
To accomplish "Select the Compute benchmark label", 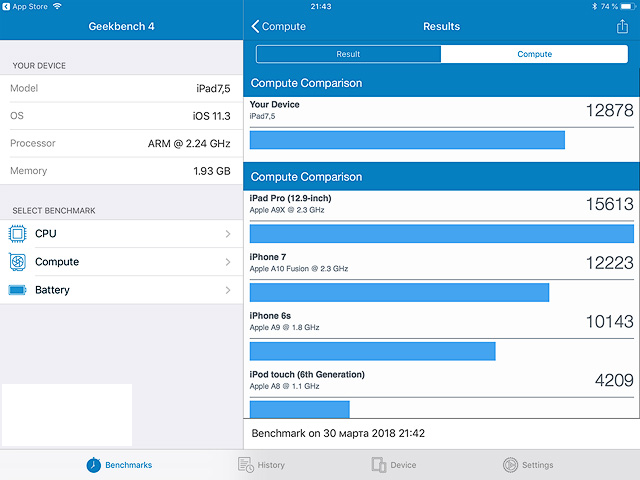I will click(57, 262).
